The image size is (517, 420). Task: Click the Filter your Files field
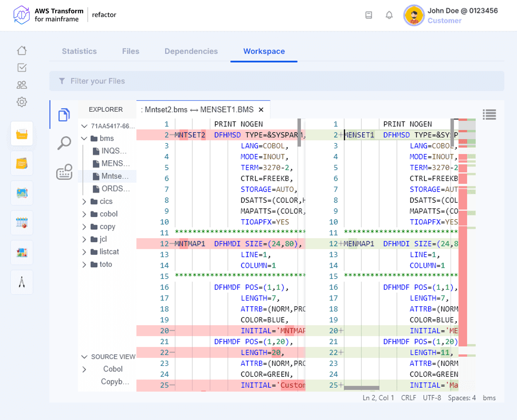point(164,81)
